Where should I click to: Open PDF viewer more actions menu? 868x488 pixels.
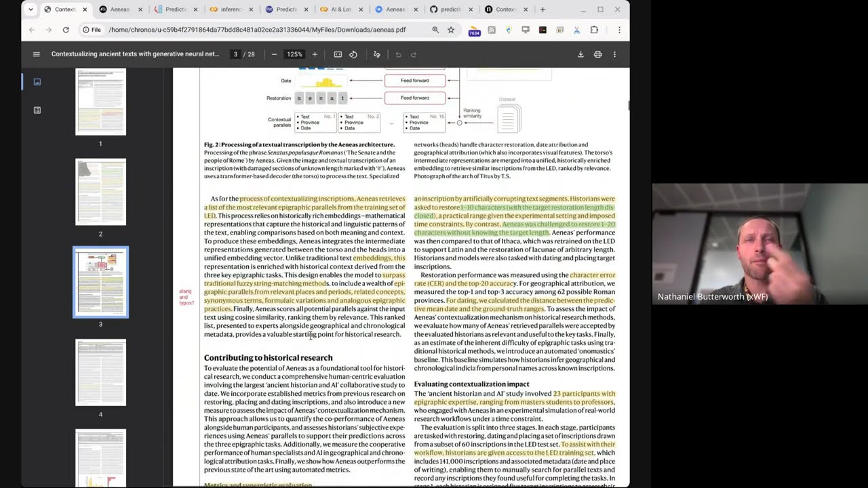(614, 54)
